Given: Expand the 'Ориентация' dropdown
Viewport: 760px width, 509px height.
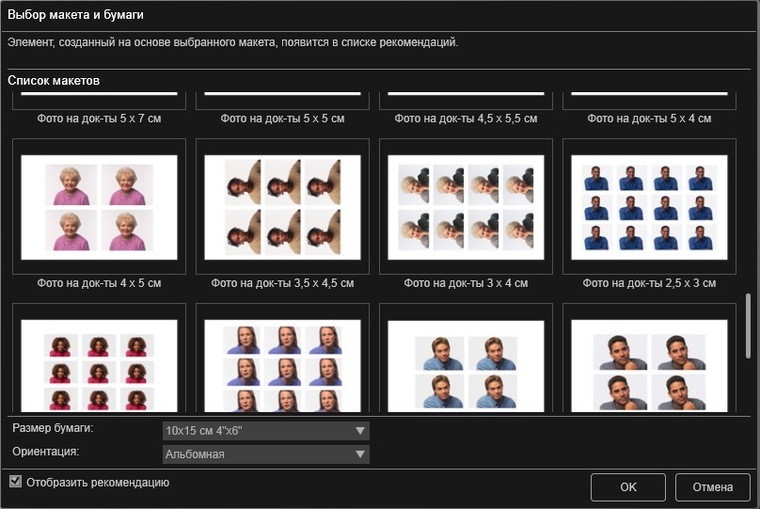Looking at the screenshot, I should tap(266, 455).
